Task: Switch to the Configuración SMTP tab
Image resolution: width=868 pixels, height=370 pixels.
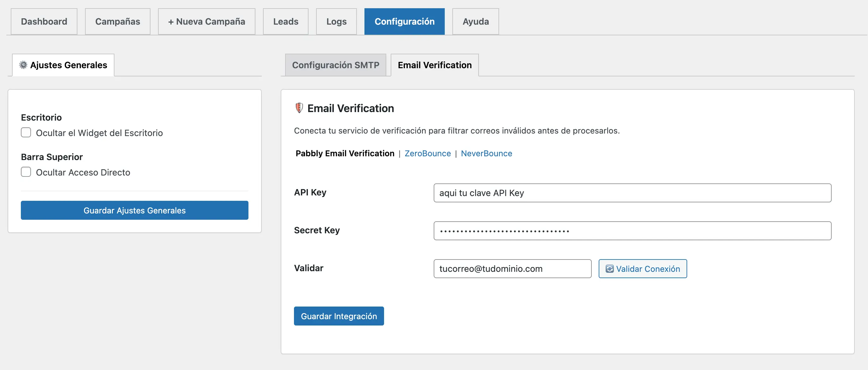Action: click(336, 65)
